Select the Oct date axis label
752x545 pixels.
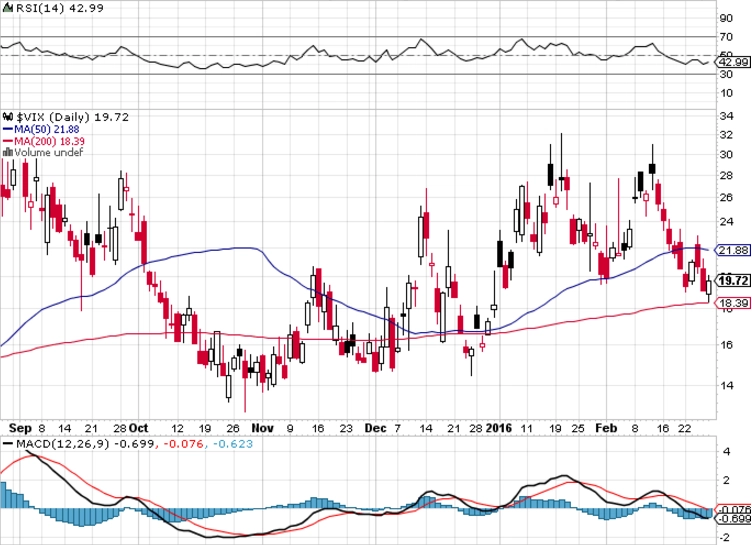(139, 428)
